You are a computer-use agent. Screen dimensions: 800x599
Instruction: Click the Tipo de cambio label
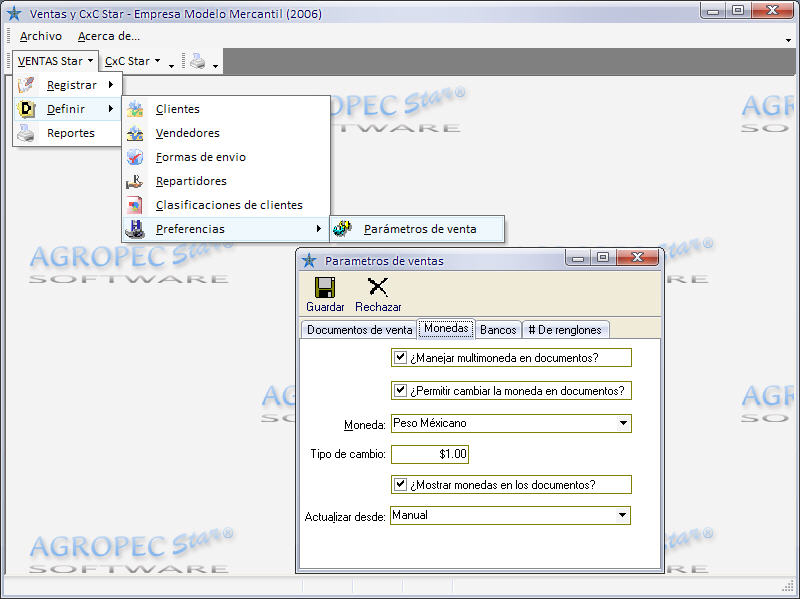pyautogui.click(x=348, y=454)
